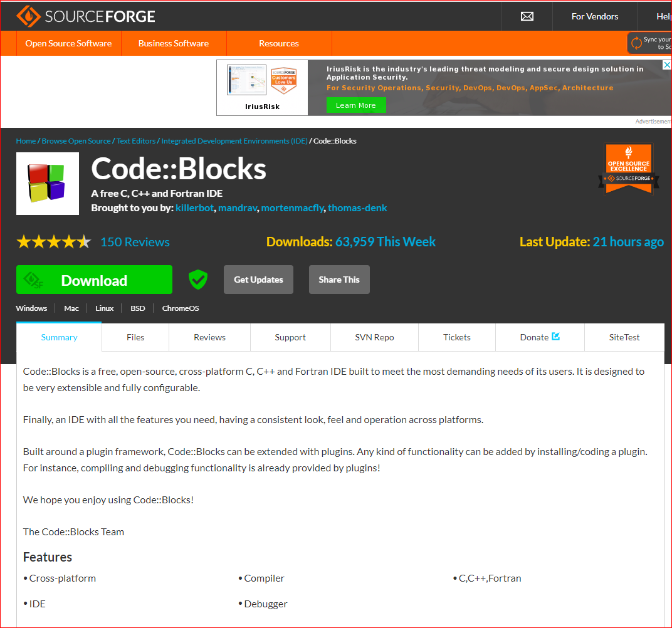Open the killerbot developer profile link
This screenshot has height=628, width=672.
tap(194, 207)
